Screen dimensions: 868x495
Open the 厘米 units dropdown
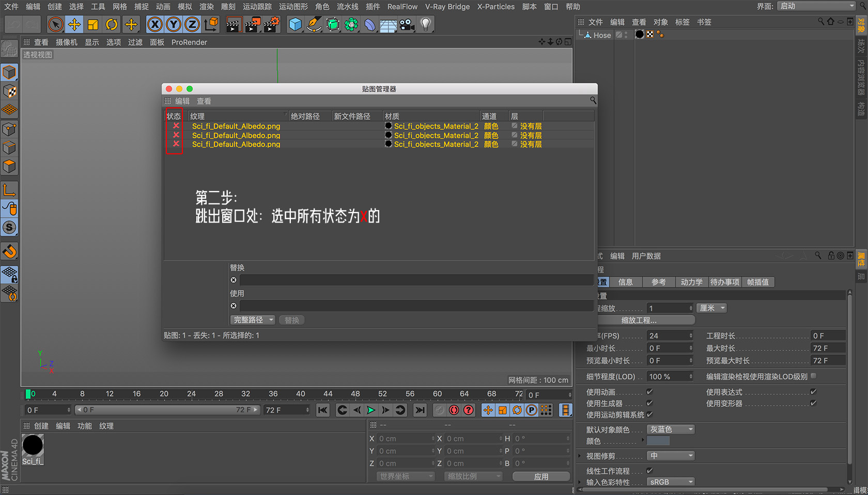click(712, 308)
